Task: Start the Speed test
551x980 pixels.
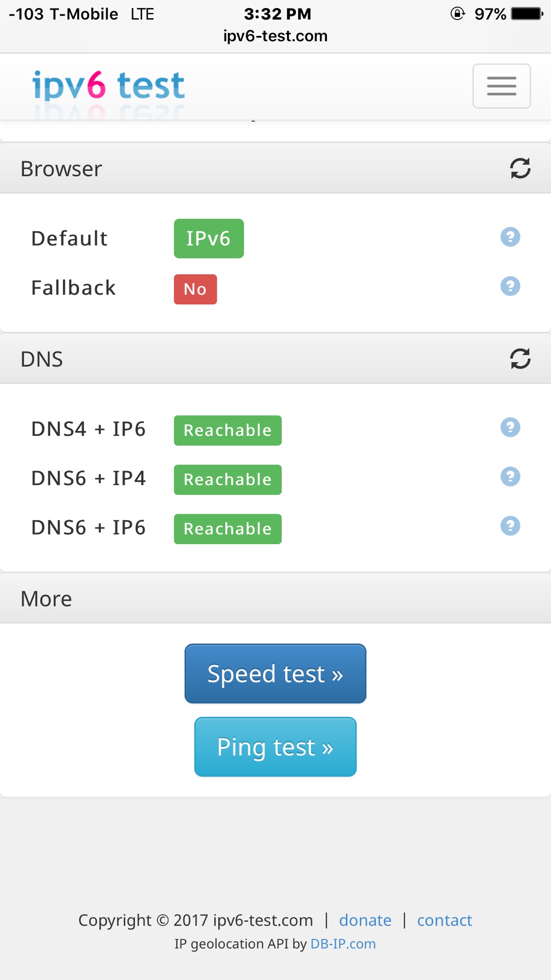Action: (x=275, y=673)
